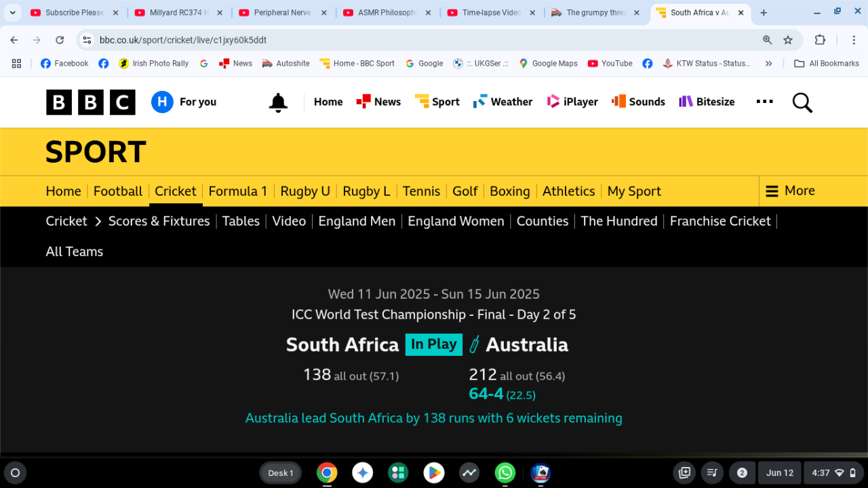Click the SPORT heading banner
This screenshot has height=488, width=868.
(96, 152)
